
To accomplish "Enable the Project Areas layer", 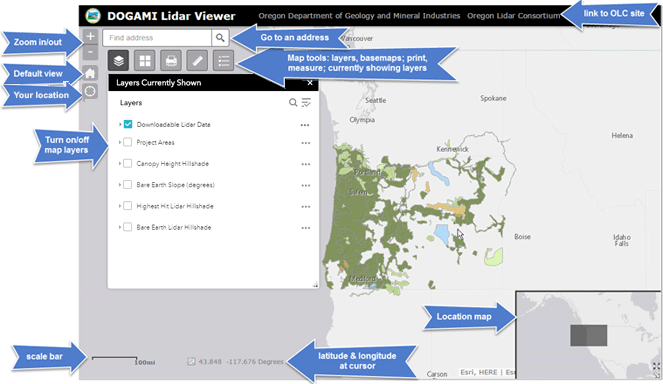I will click(127, 142).
